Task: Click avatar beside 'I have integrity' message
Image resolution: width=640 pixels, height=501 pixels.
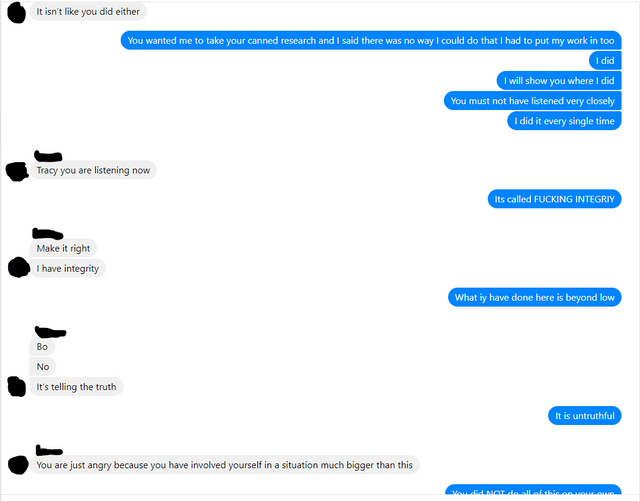Action: point(18,267)
